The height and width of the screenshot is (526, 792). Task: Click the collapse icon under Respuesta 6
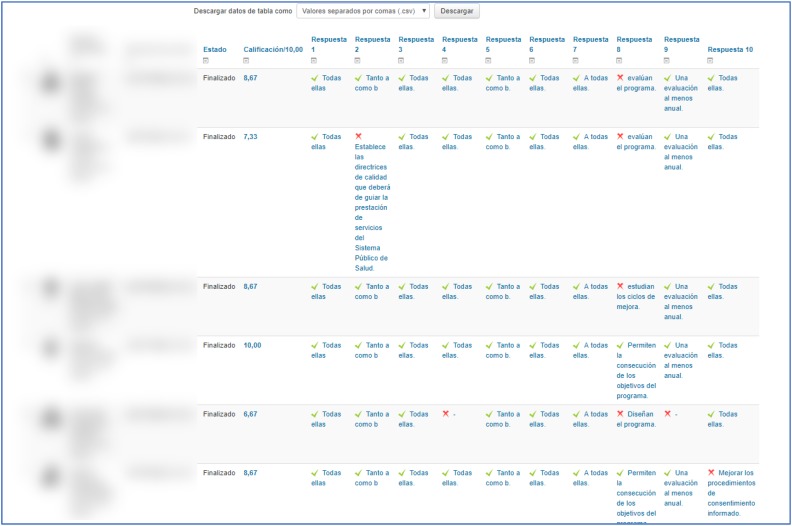tap(532, 60)
